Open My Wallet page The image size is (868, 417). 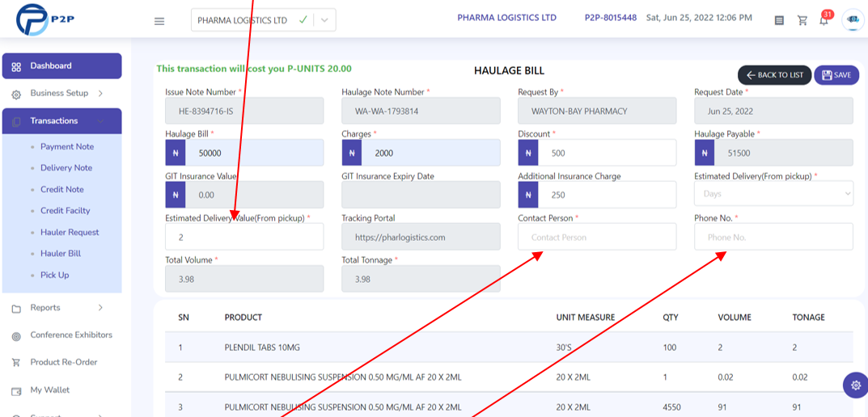coord(50,390)
